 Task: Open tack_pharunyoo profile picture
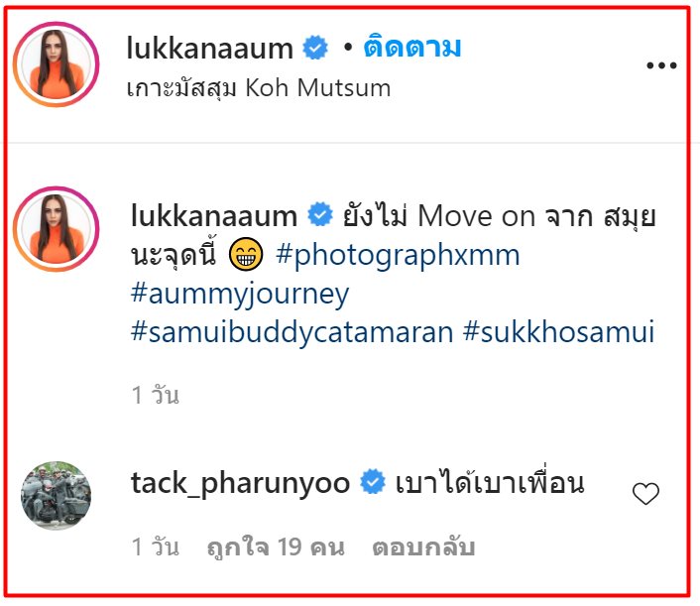click(56, 496)
